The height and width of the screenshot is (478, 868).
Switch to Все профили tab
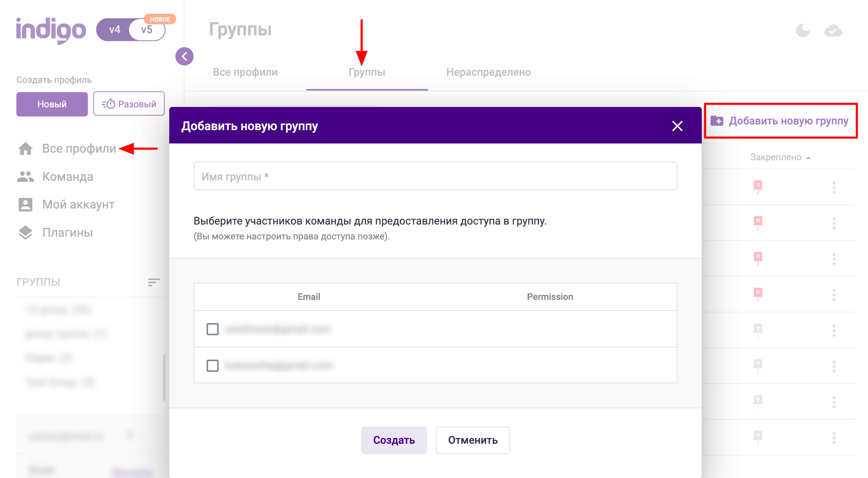245,72
